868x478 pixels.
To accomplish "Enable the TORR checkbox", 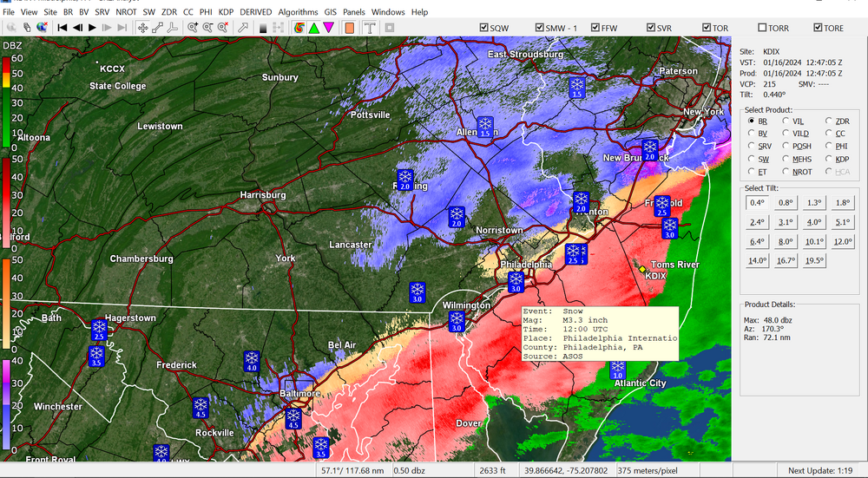I will point(773,28).
